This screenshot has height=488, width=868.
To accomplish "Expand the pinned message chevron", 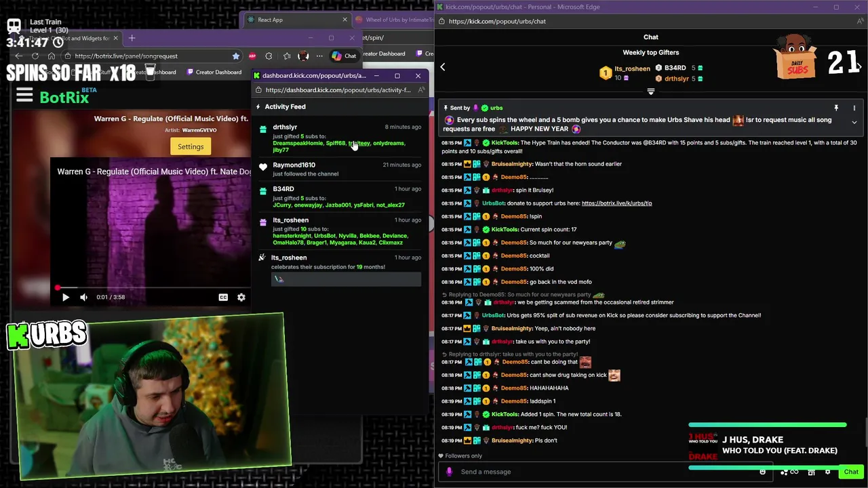I will (854, 123).
